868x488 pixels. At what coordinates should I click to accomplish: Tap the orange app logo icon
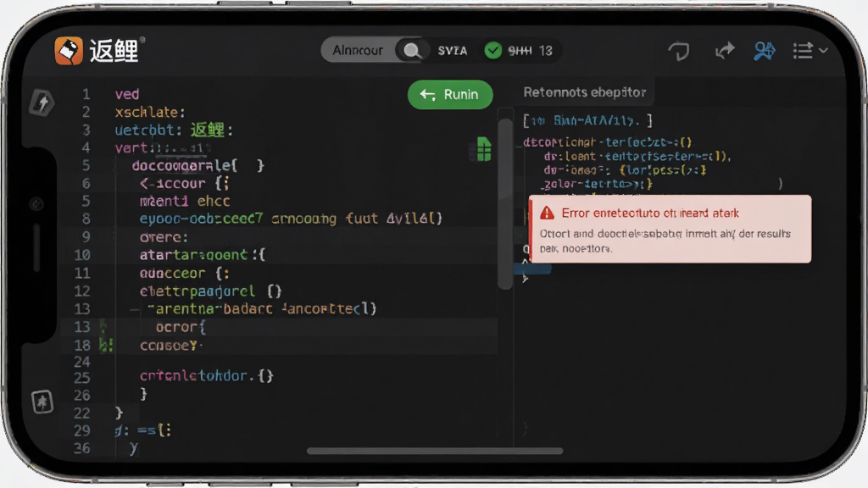(x=69, y=51)
